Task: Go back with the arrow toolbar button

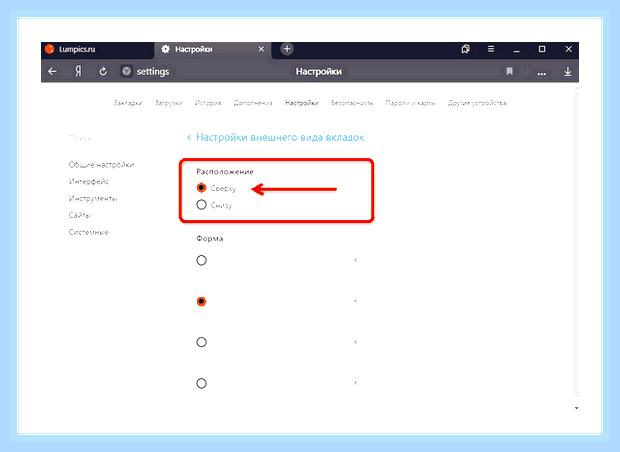Action: (x=52, y=72)
